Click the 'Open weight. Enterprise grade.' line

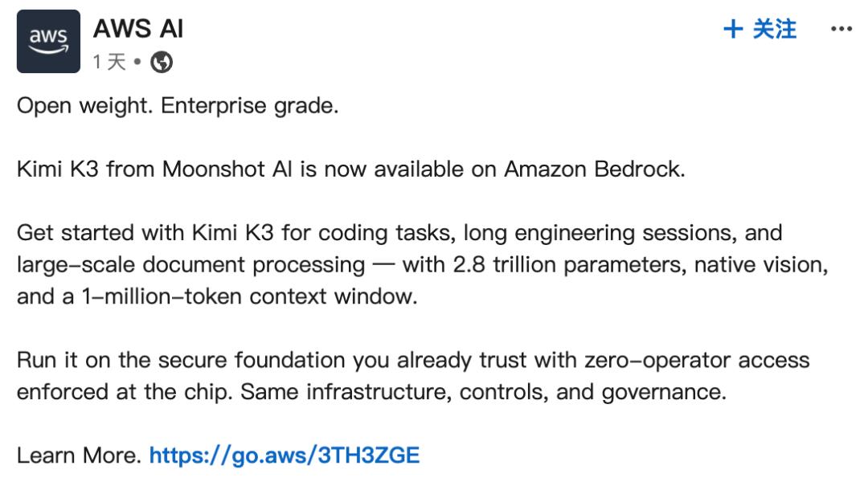[178, 106]
